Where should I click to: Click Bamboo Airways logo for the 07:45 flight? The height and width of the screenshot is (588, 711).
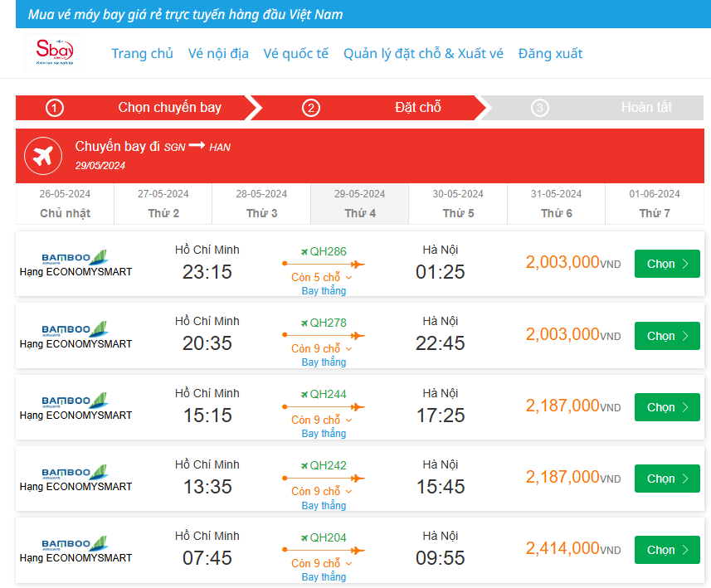click(75, 542)
